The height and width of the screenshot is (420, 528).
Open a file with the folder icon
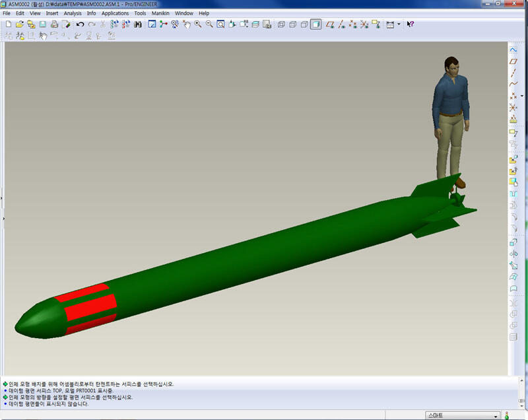coord(20,24)
